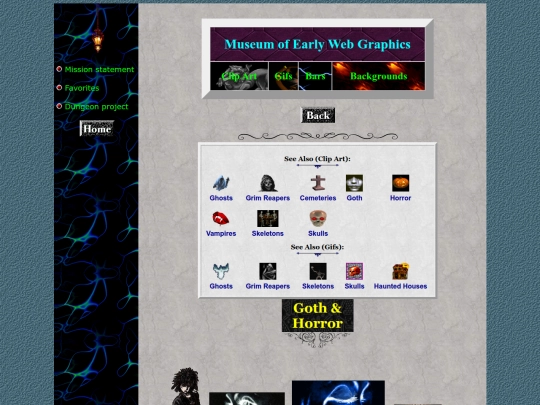
Task: Open the white smoke black background thumbnail
Action: 247,398
